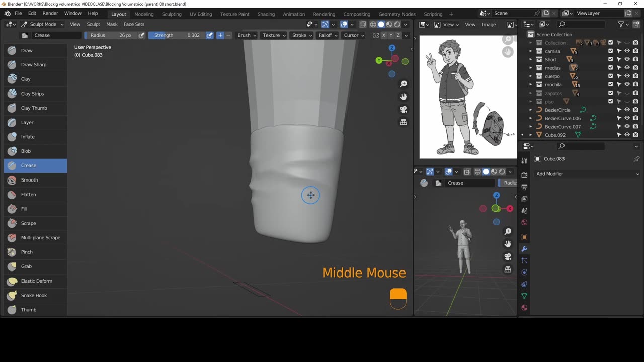
Task: Switch to the Modeling workspace tab
Action: [x=144, y=14]
